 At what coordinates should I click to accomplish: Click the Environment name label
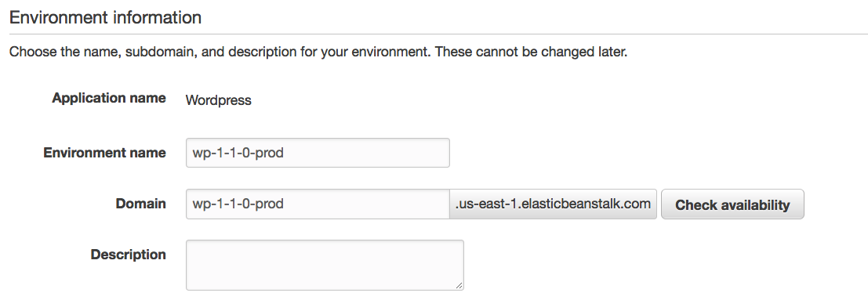pos(104,153)
